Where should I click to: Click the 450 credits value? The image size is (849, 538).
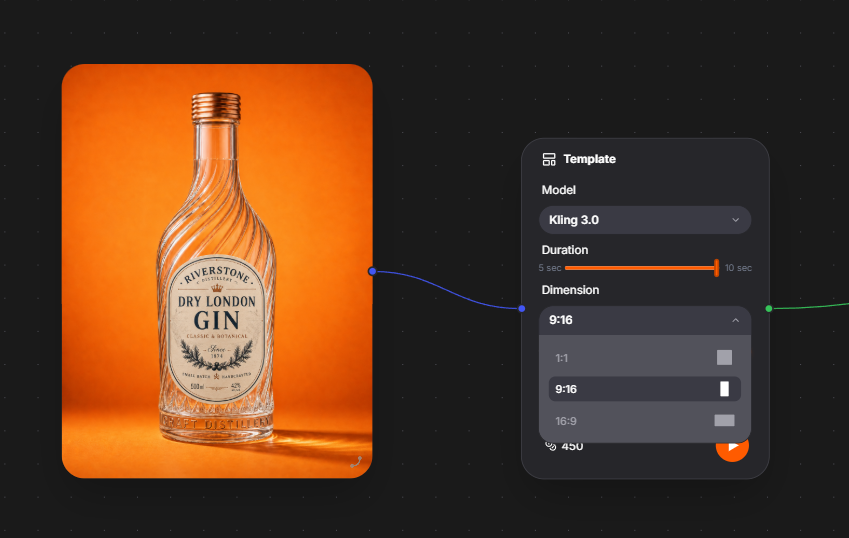coord(572,447)
